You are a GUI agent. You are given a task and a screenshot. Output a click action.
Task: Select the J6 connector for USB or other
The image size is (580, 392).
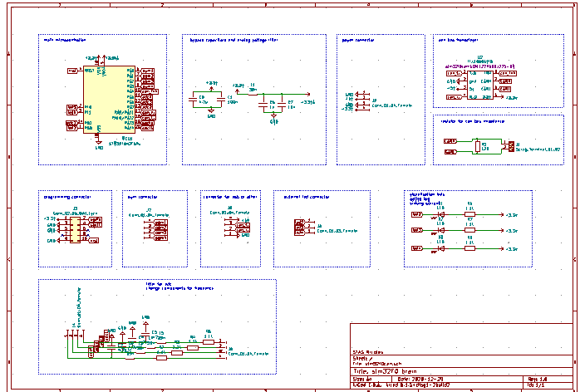(230, 228)
